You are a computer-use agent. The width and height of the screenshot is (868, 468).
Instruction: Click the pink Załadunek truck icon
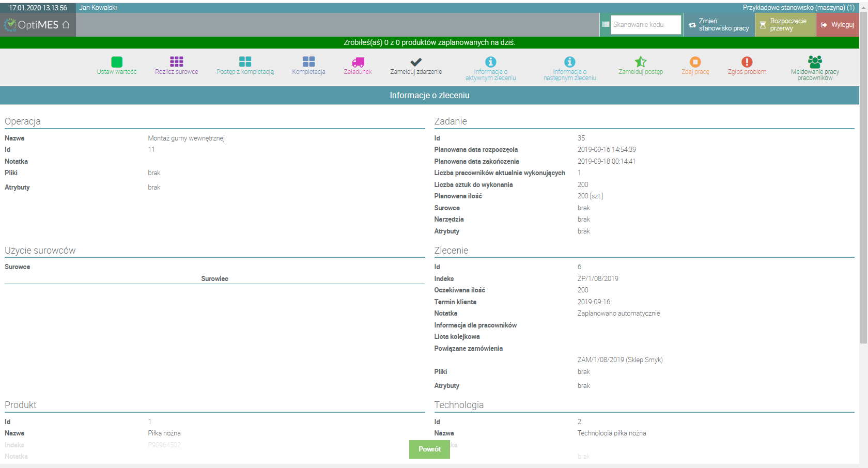358,62
